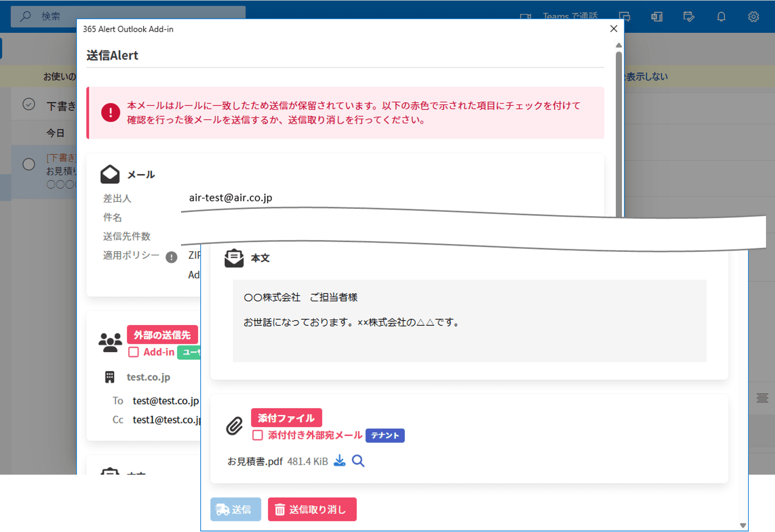The height and width of the screenshot is (532, 775).
Task: Click the Teams call camera icon
Action: pos(525,16)
